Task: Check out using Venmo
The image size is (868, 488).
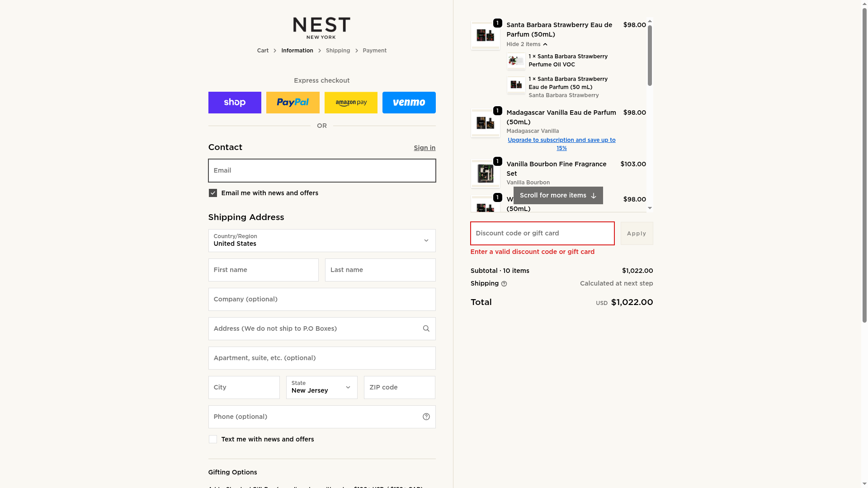Action: point(409,103)
